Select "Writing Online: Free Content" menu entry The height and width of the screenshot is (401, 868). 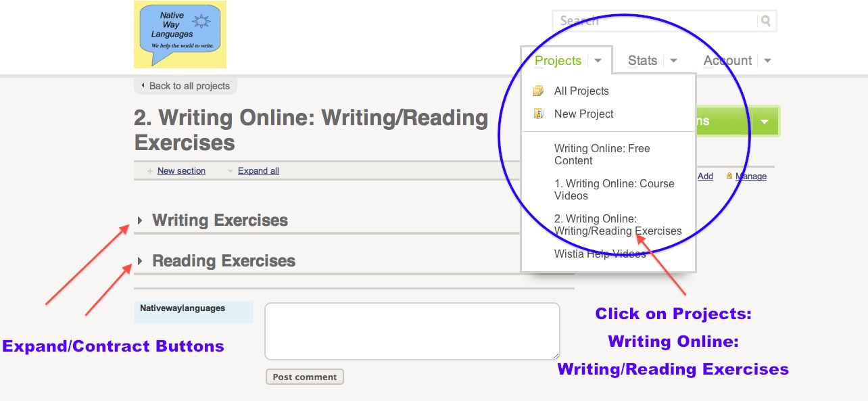602,154
